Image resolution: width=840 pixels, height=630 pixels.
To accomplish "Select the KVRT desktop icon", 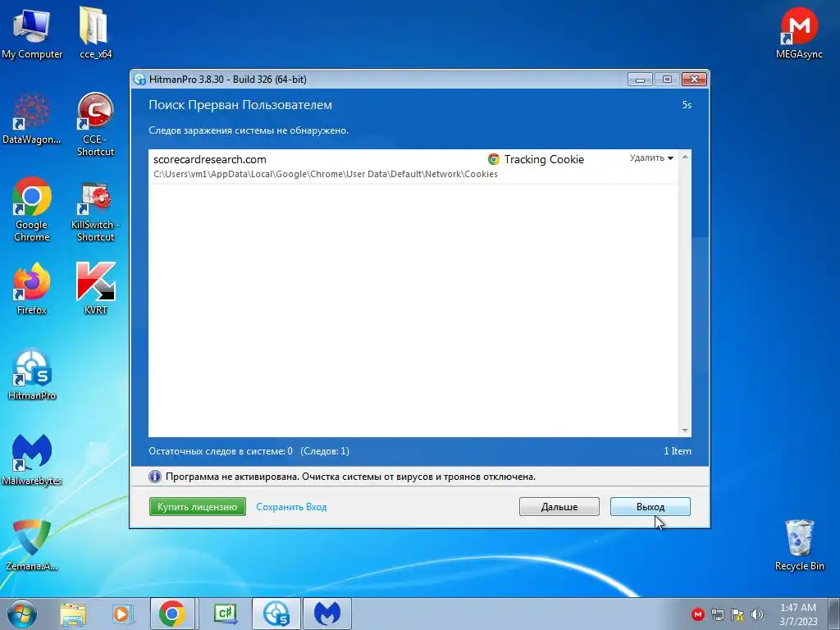I will click(x=95, y=288).
